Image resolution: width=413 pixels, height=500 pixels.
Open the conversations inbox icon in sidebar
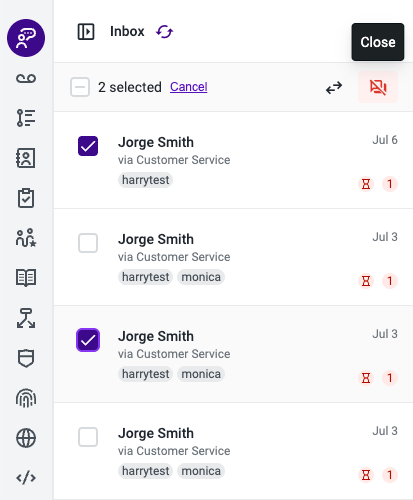tap(26, 38)
